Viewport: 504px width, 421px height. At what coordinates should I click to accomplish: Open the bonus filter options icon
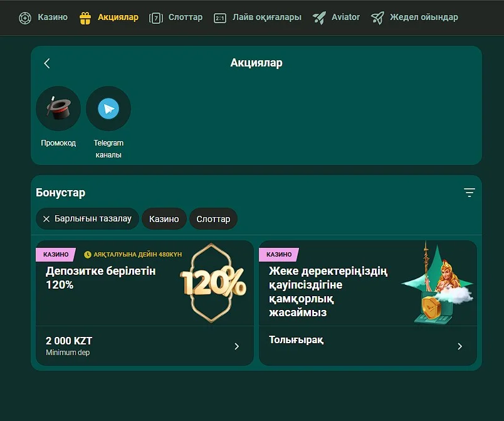[470, 193]
